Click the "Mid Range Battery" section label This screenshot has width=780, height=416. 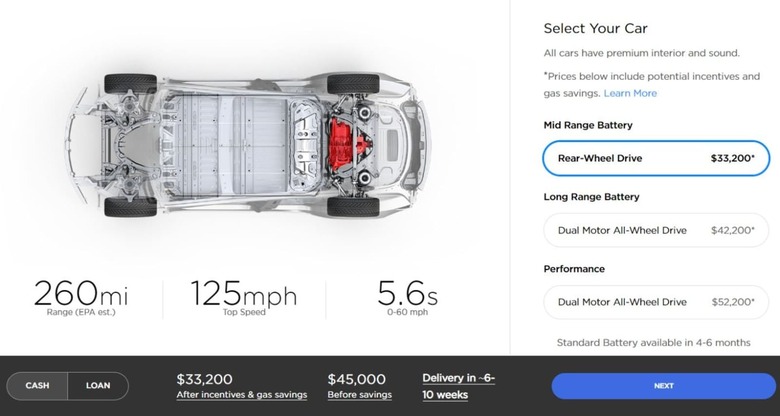pos(588,125)
